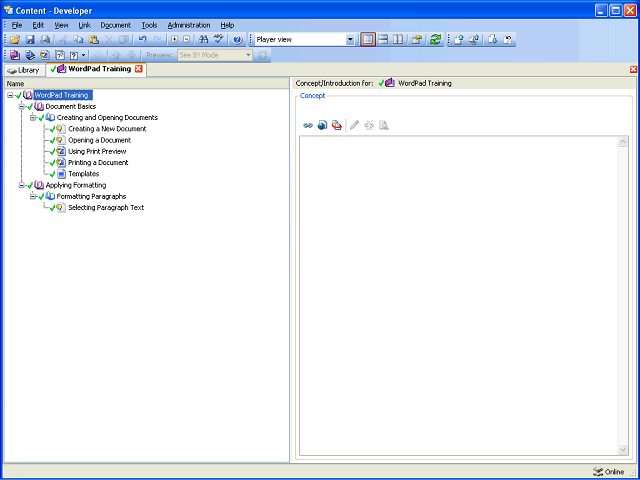
Task: Click the Concept pane scroll down arrow
Action: (623, 450)
